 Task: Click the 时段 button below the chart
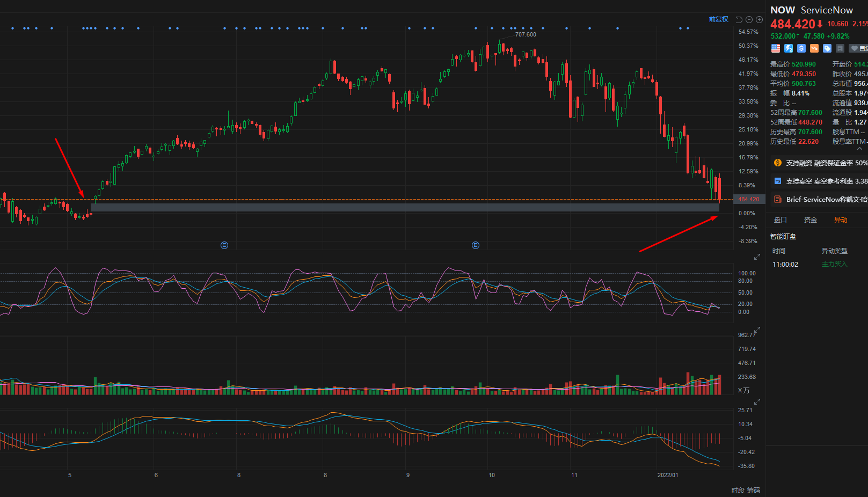[738, 491]
